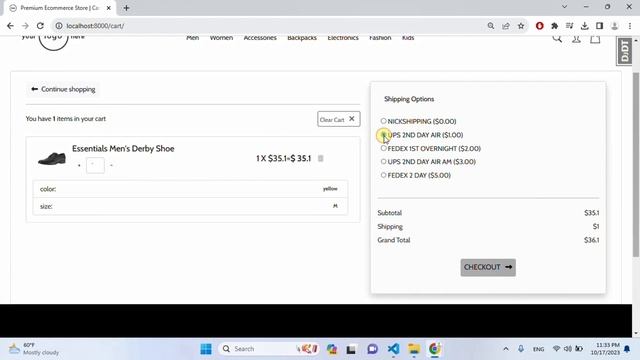Click Continue shopping link
Screen dimensions: 640x360
[x=63, y=89]
